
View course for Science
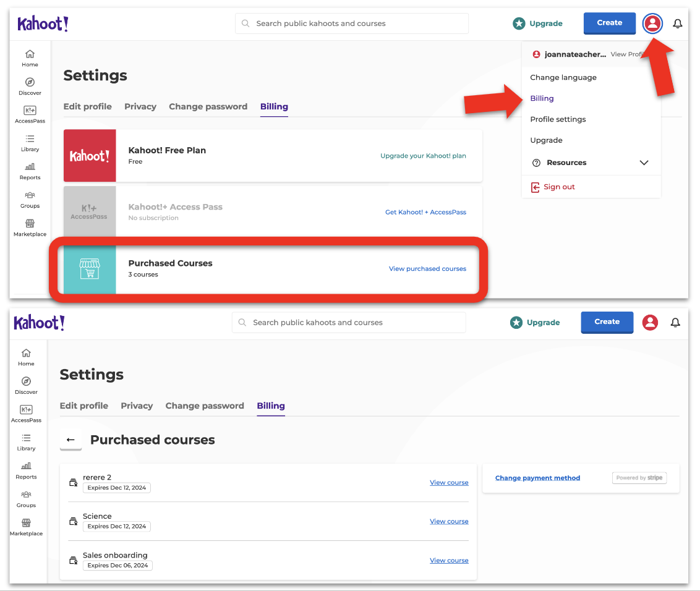pyautogui.click(x=449, y=521)
